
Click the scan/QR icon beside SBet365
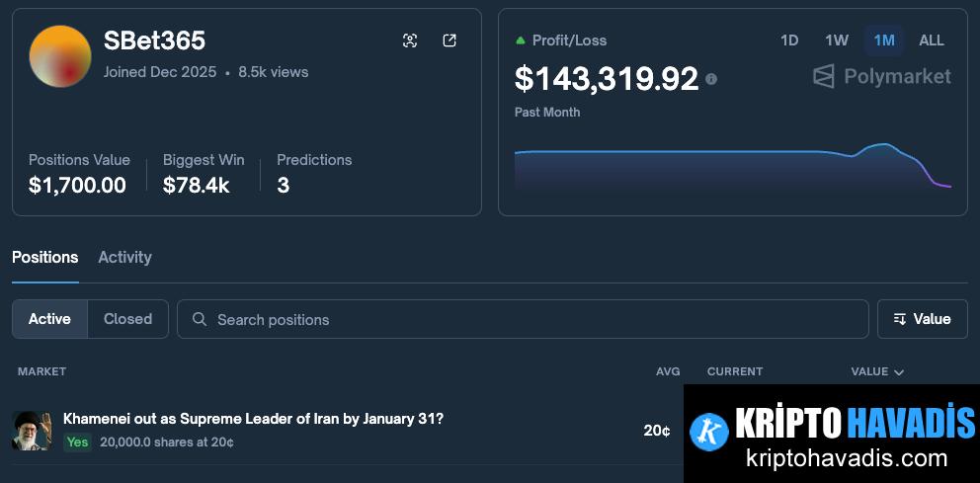click(410, 40)
